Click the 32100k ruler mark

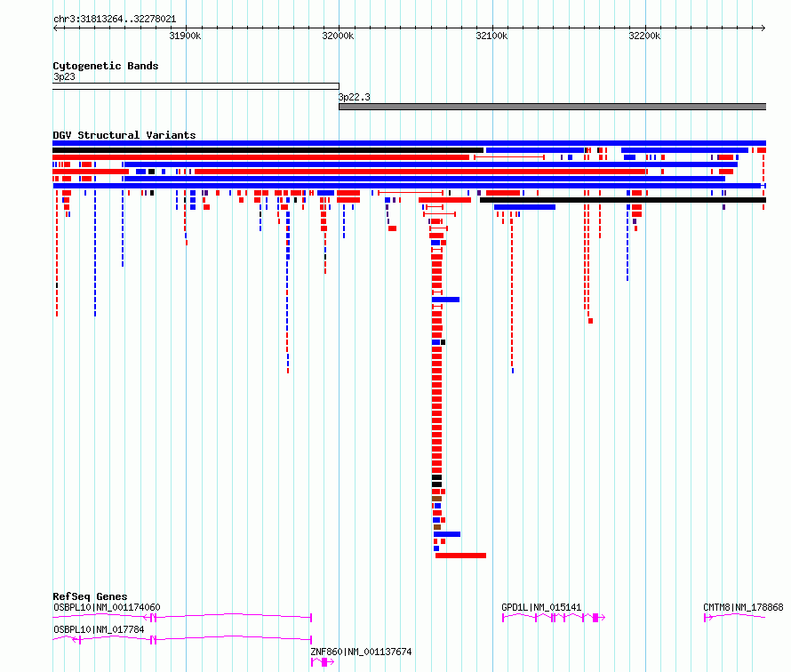click(491, 36)
